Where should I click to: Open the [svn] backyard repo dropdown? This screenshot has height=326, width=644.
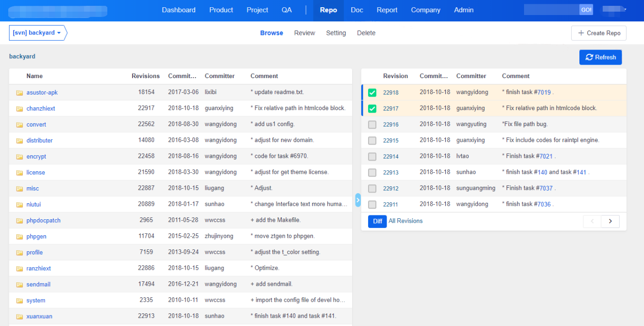[x=37, y=33]
